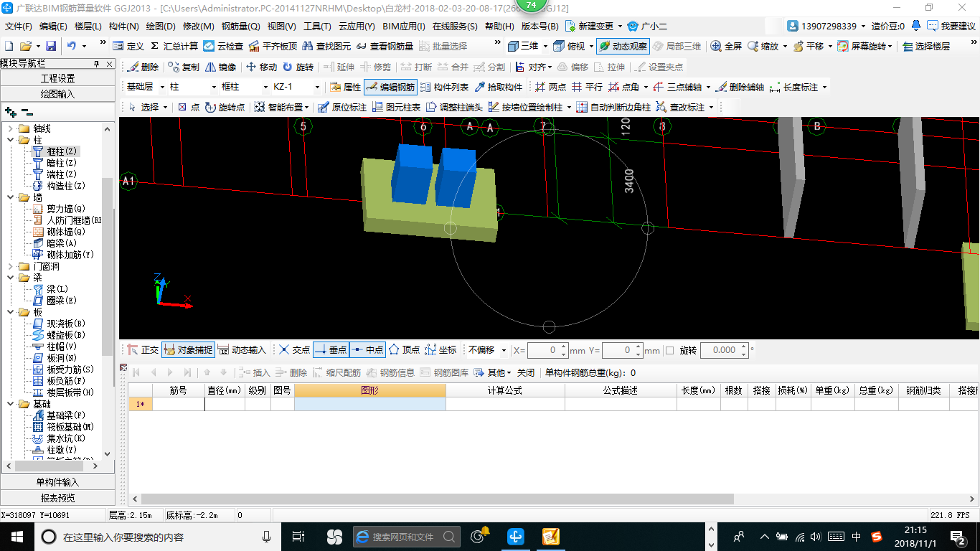This screenshot has height=551, width=980.
Task: Toggle 正交 orthogonal mode
Action: [x=143, y=350]
